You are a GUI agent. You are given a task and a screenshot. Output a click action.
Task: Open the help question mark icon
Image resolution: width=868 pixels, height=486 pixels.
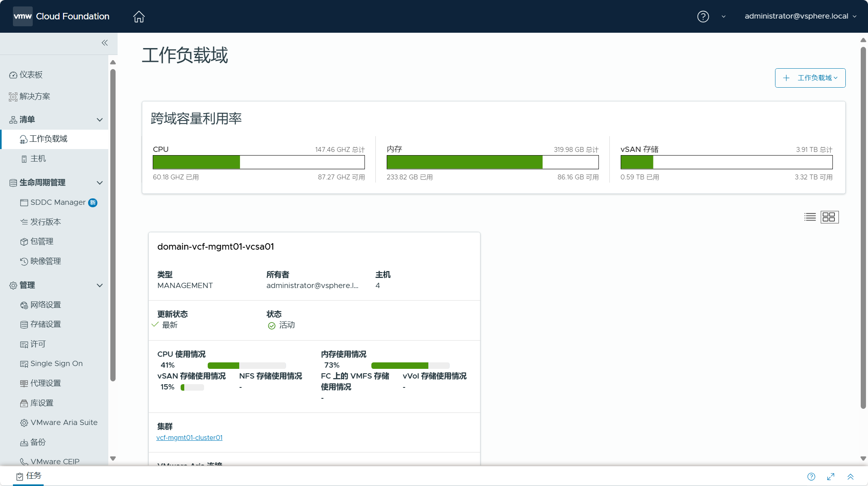click(703, 17)
